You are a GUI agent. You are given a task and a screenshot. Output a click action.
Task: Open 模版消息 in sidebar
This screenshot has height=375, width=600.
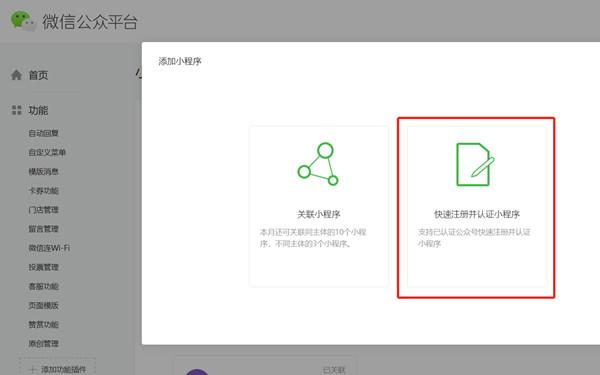point(44,171)
